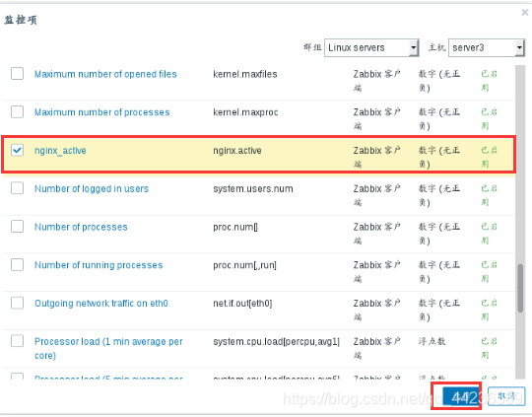Open the server3 host dropdown
This screenshot has height=417, width=532.
[487, 47]
